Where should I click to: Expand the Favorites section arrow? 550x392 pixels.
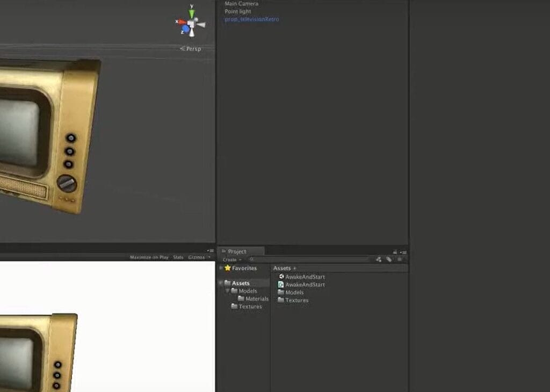click(x=221, y=268)
